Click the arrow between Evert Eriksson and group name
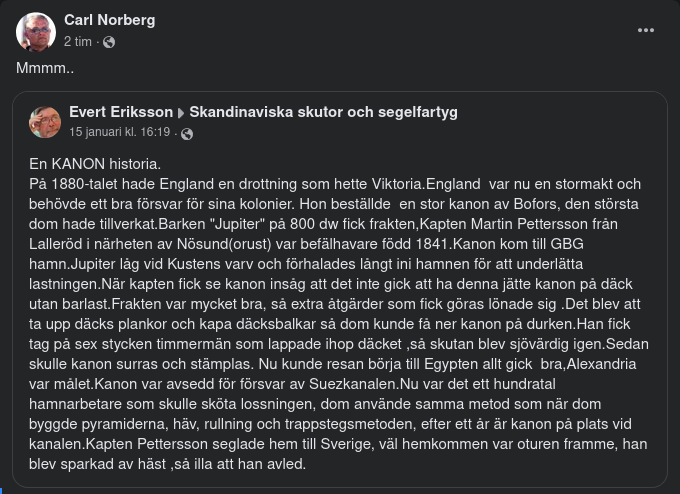 click(181, 113)
